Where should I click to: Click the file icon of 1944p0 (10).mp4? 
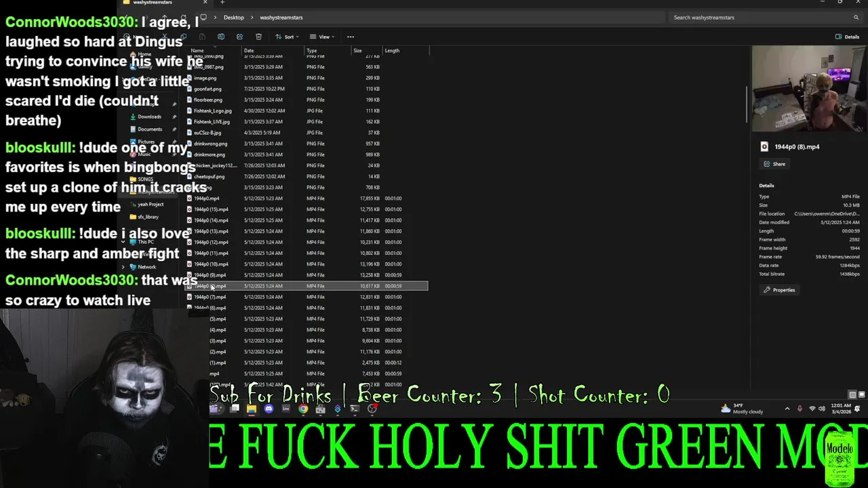click(x=190, y=264)
